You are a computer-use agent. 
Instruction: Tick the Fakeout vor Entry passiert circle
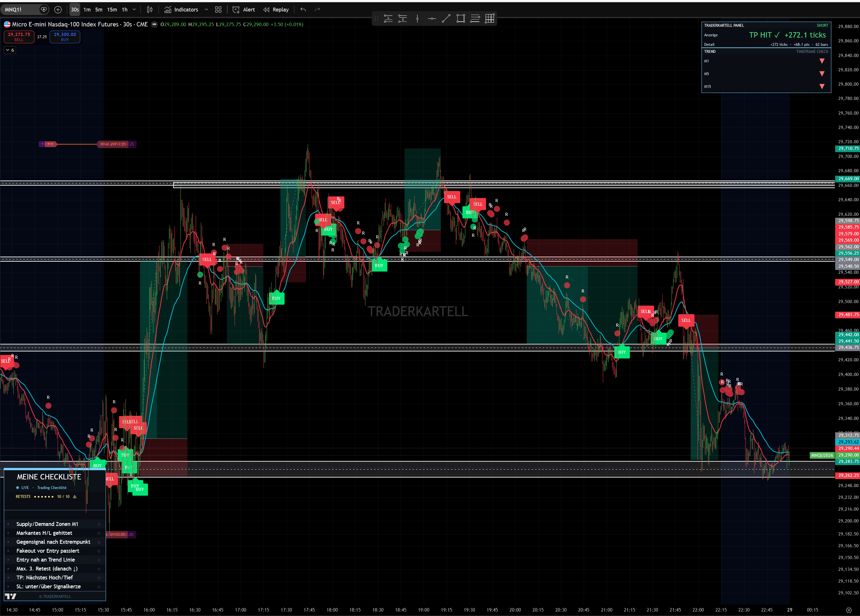click(x=99, y=551)
